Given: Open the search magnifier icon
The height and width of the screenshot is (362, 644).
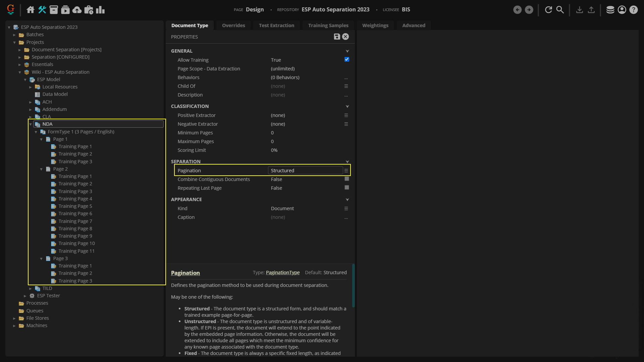Looking at the screenshot, I should click(560, 10).
